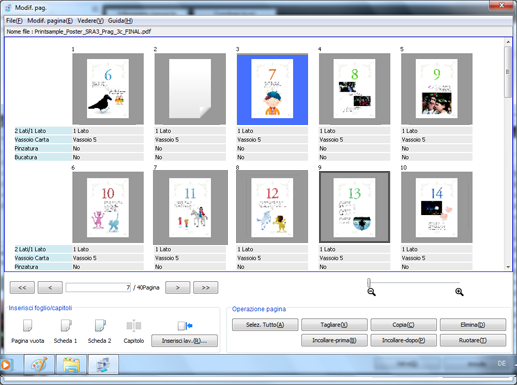Click the Capitolo chapter icon

click(134, 325)
